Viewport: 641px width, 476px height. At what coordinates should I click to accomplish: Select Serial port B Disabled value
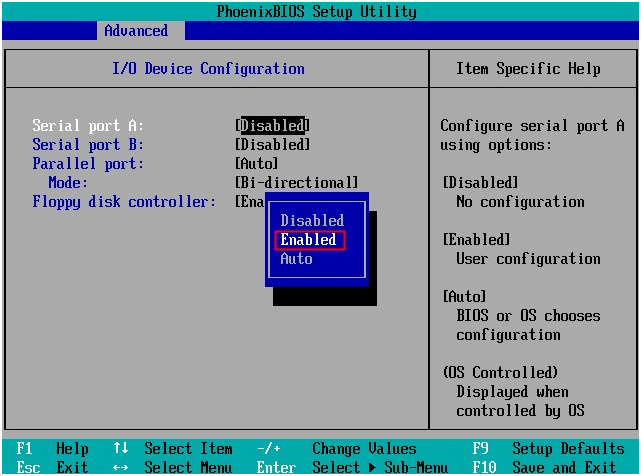[x=272, y=144]
